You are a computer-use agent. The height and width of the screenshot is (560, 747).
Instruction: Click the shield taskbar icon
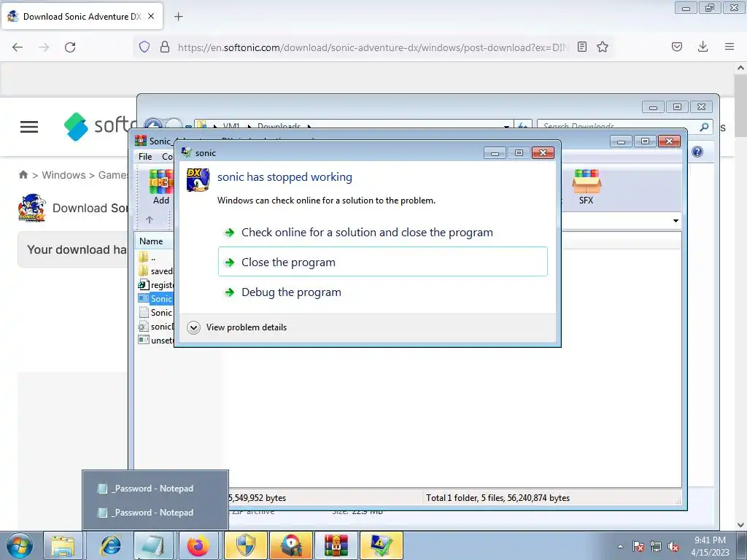(246, 546)
